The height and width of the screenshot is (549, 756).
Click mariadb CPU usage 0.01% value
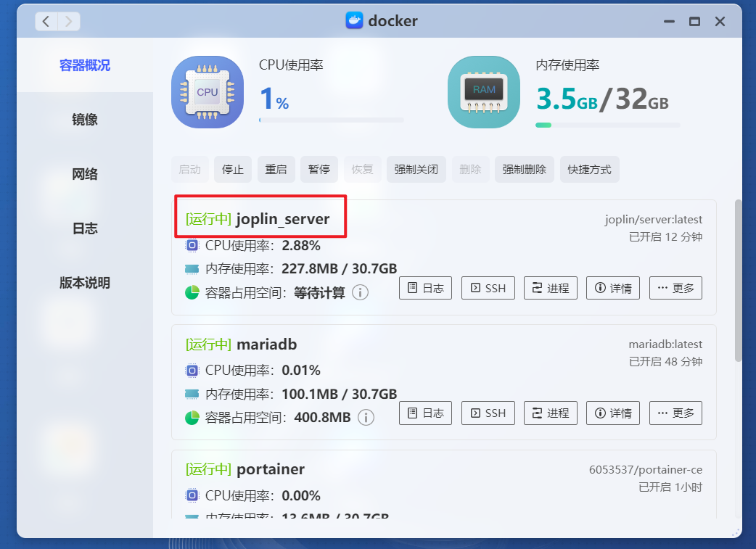tap(301, 370)
